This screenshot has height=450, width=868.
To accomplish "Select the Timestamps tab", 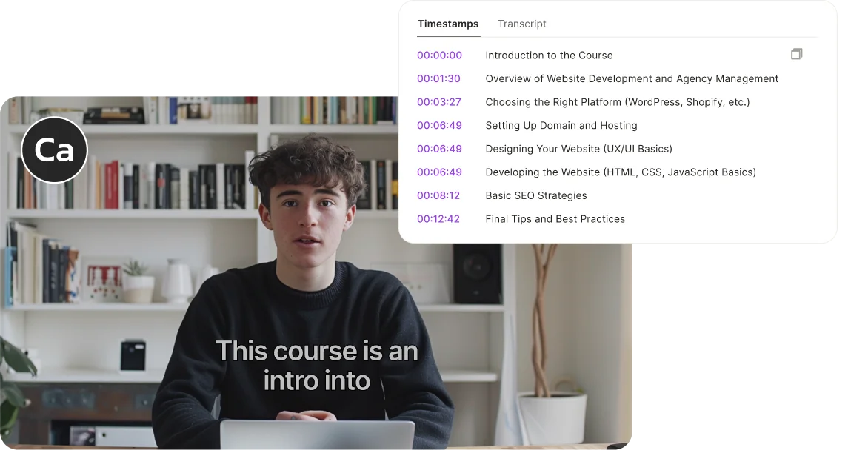I will point(448,24).
